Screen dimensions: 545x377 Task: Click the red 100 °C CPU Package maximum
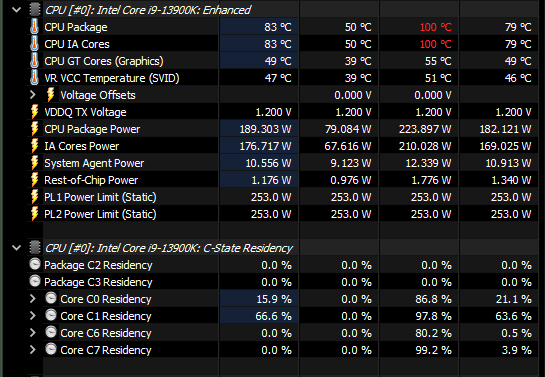[x=436, y=27]
